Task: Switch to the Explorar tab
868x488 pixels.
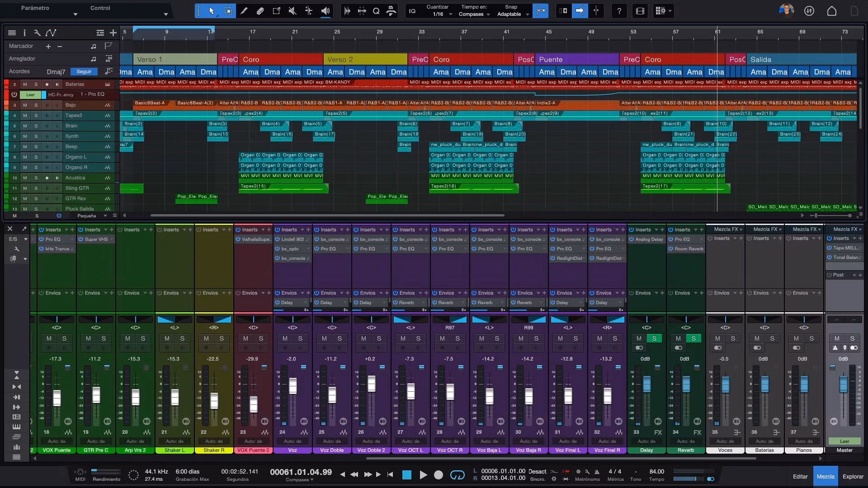Action: coord(853,476)
